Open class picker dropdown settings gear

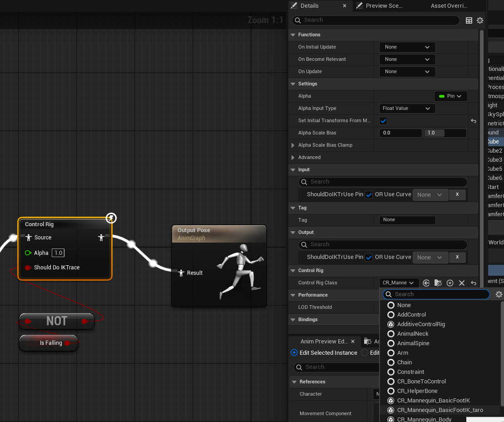499,294
